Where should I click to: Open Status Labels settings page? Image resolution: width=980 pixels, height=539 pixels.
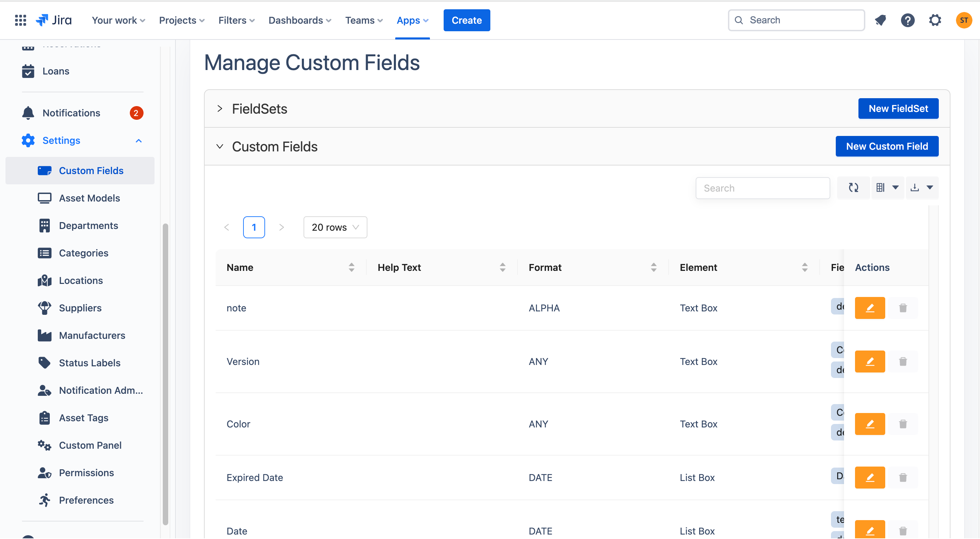point(80,363)
